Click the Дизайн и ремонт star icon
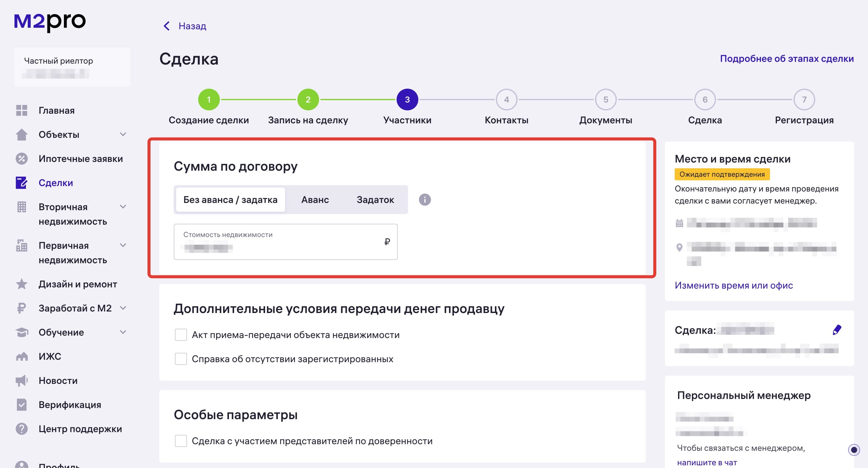This screenshot has height=468, width=868. click(22, 284)
